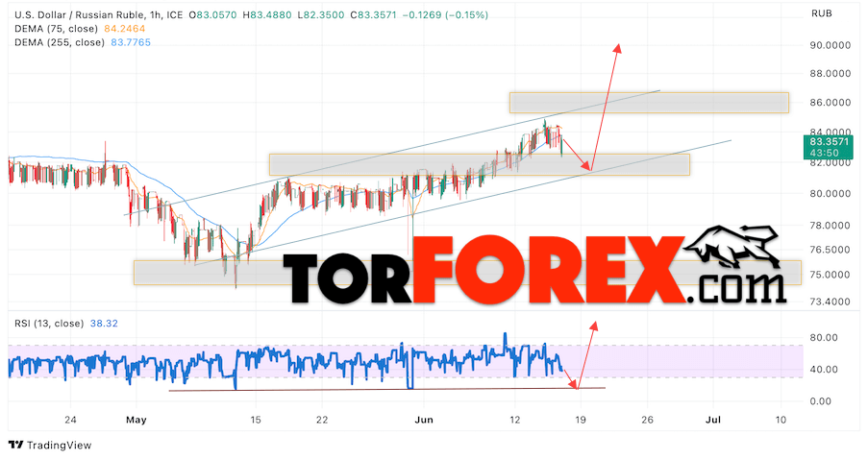Click the 76.5000 price axis label
Viewport: 868px width, 459px height.
[830, 250]
